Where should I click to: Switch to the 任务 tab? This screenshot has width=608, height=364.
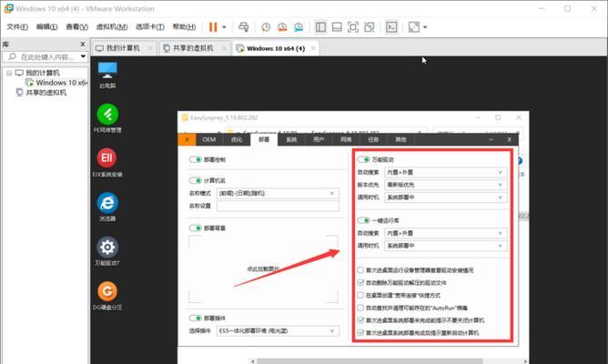coord(373,139)
